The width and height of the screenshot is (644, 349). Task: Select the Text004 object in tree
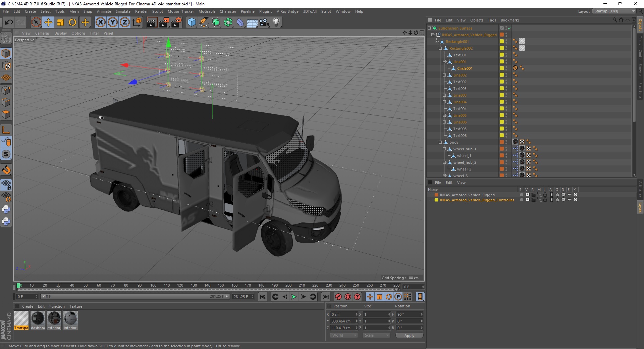(460, 109)
